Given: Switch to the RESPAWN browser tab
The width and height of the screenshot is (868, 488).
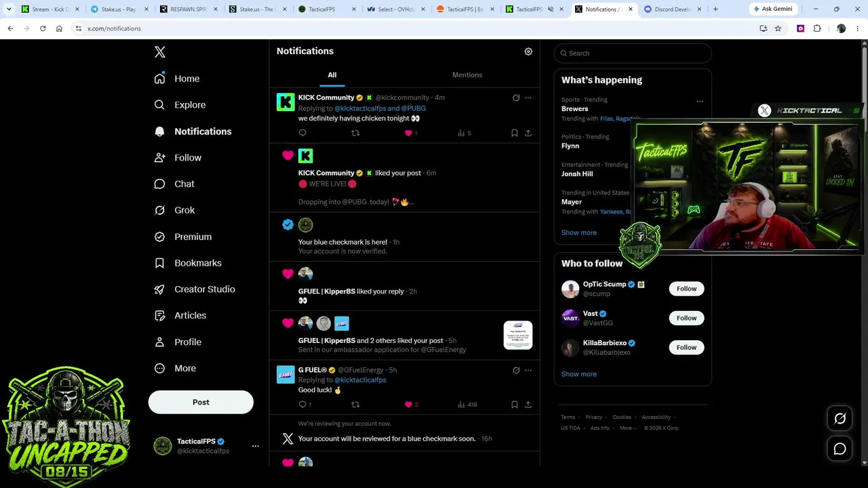Looking at the screenshot, I should (189, 9).
